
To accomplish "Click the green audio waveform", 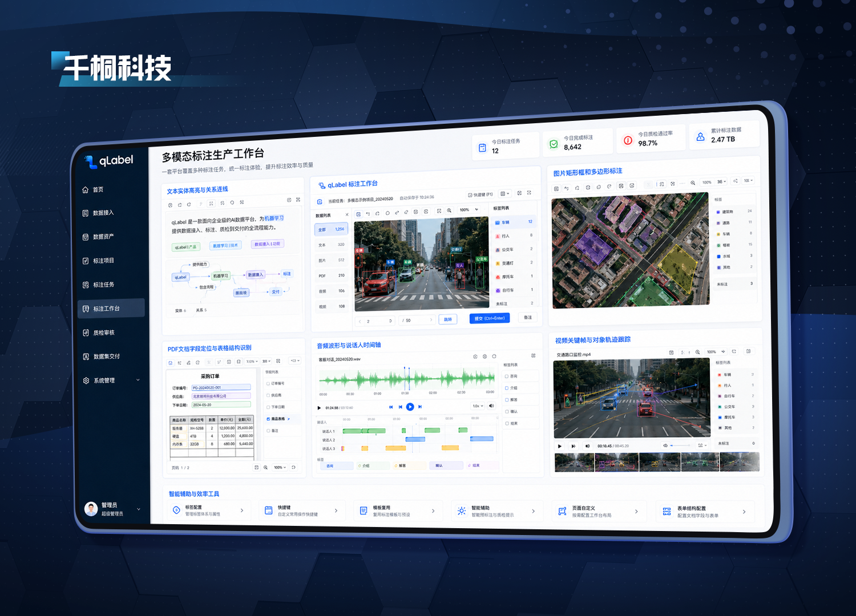I will click(x=406, y=378).
